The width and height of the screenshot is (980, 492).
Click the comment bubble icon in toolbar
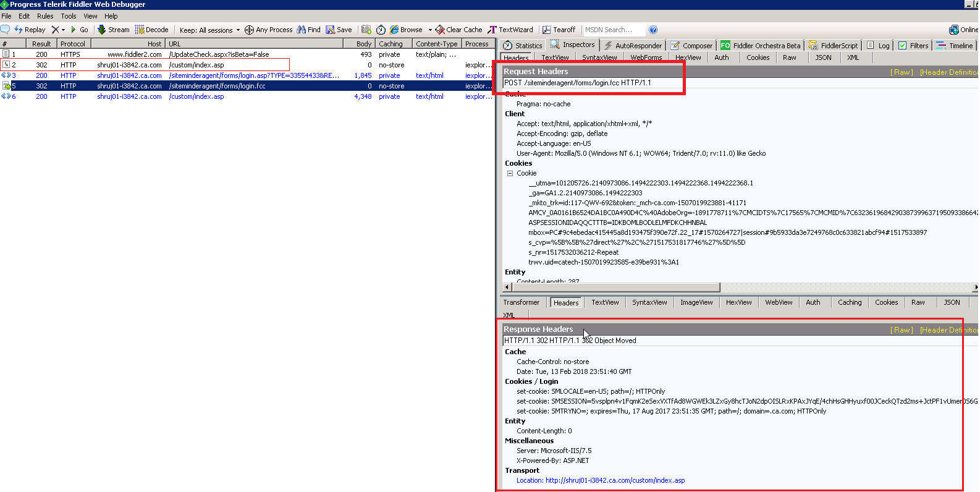tap(5, 30)
